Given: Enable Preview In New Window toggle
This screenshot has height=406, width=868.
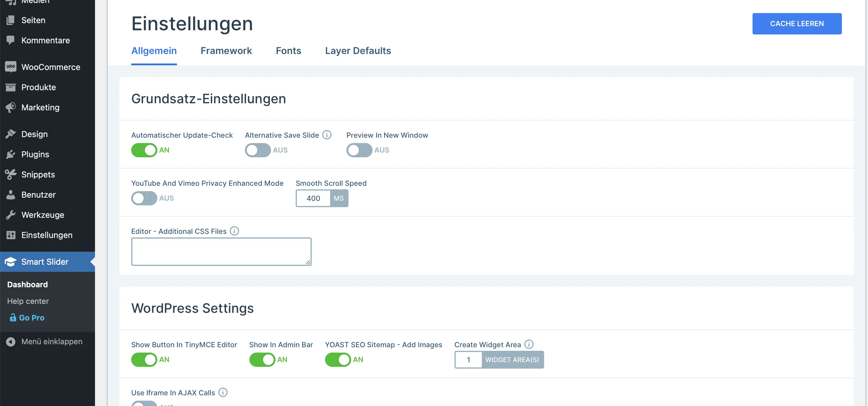Looking at the screenshot, I should coord(359,150).
